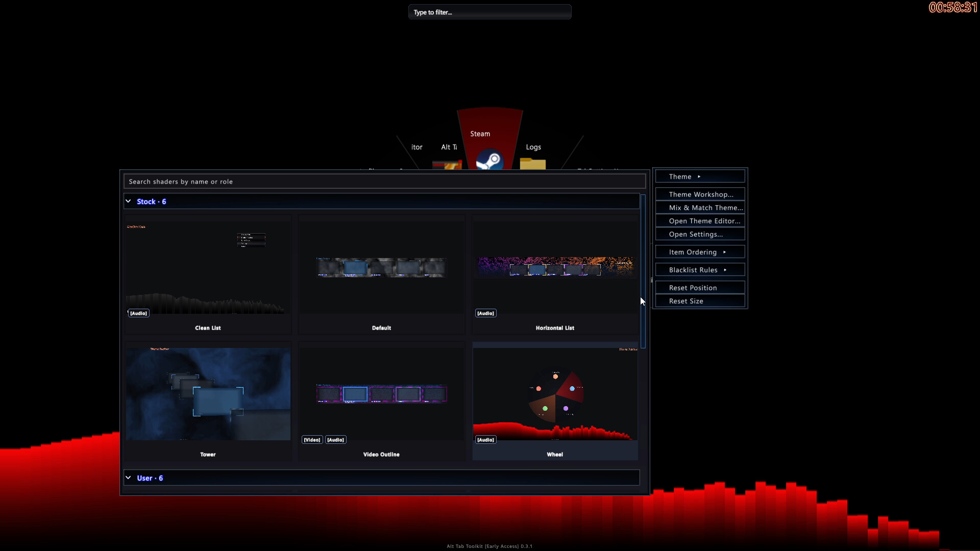Click the timer display 00:58:31

coord(953,7)
